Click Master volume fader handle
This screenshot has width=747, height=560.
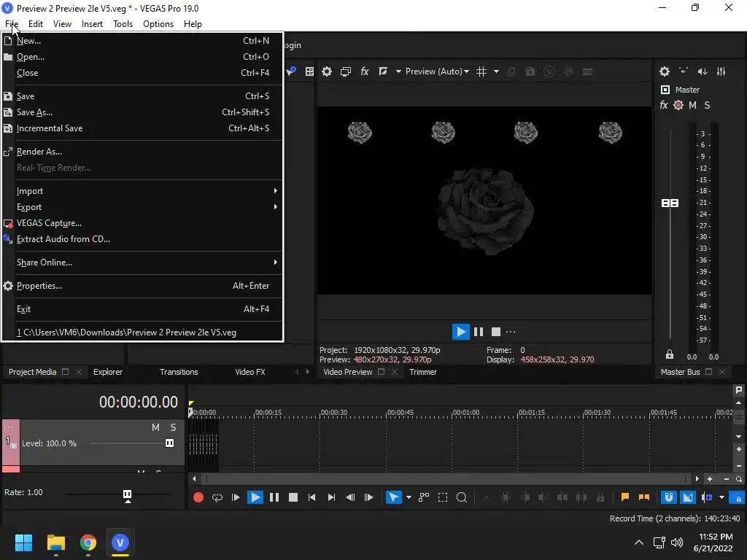coord(670,203)
